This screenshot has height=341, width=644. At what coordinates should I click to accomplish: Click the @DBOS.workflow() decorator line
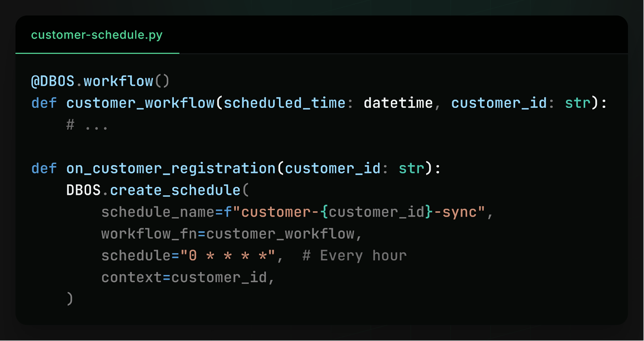click(x=100, y=81)
